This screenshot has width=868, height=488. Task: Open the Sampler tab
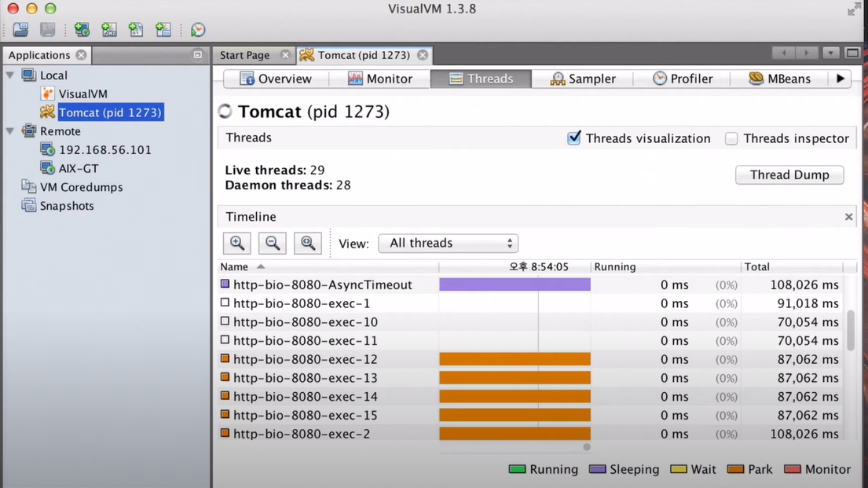pyautogui.click(x=582, y=79)
